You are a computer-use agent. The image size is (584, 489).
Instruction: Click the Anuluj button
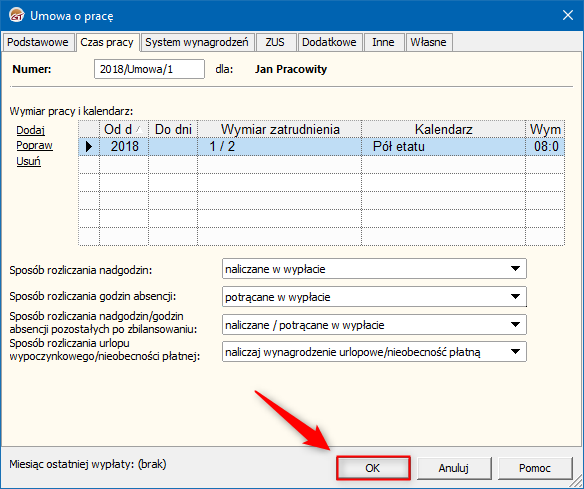pos(454,468)
